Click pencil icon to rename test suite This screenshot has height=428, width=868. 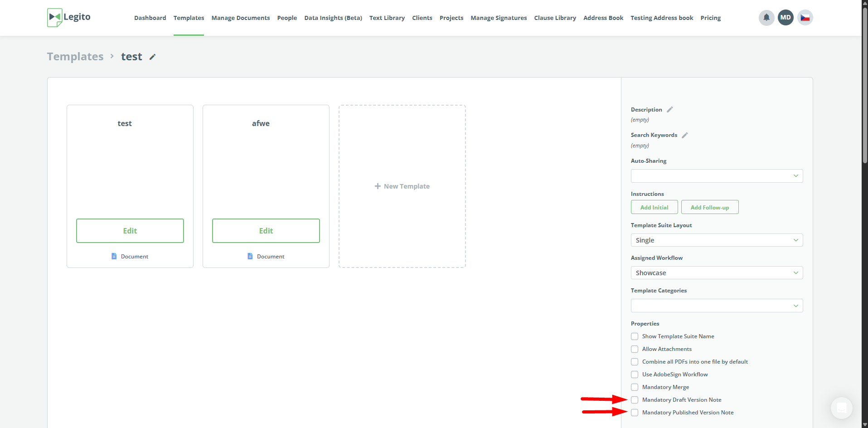tap(153, 57)
